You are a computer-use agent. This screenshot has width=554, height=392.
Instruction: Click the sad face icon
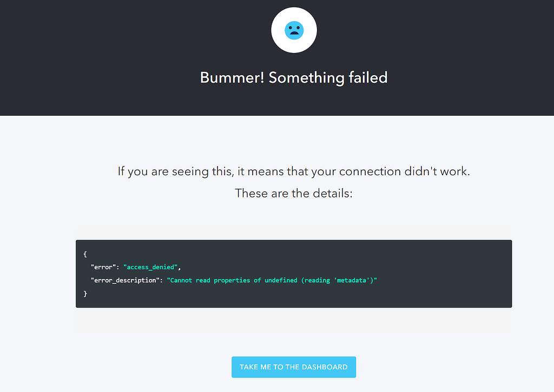tap(294, 30)
